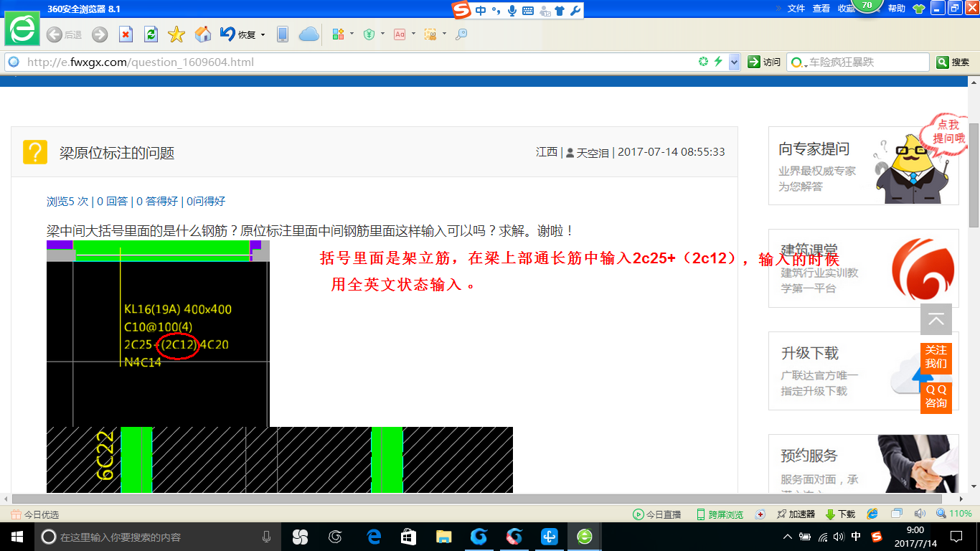Click 跨屏浏览 in the status bar

click(x=720, y=514)
